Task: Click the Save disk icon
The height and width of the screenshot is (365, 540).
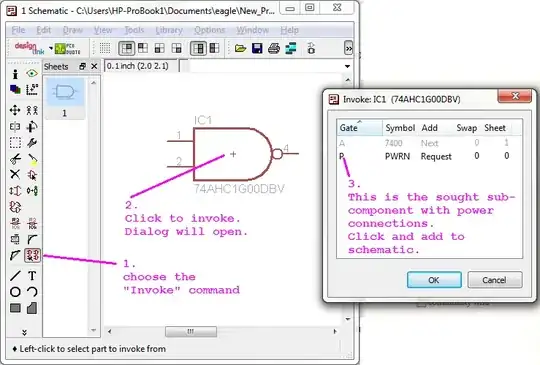Action: coord(257,48)
